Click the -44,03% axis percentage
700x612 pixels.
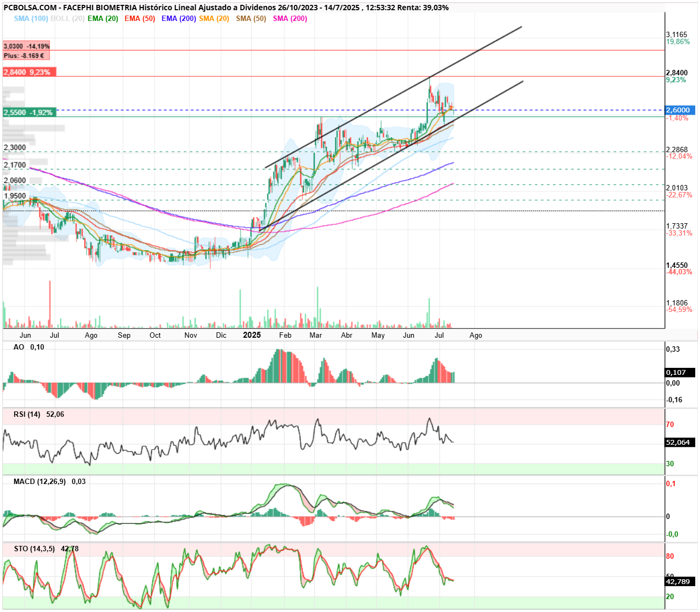679,272
